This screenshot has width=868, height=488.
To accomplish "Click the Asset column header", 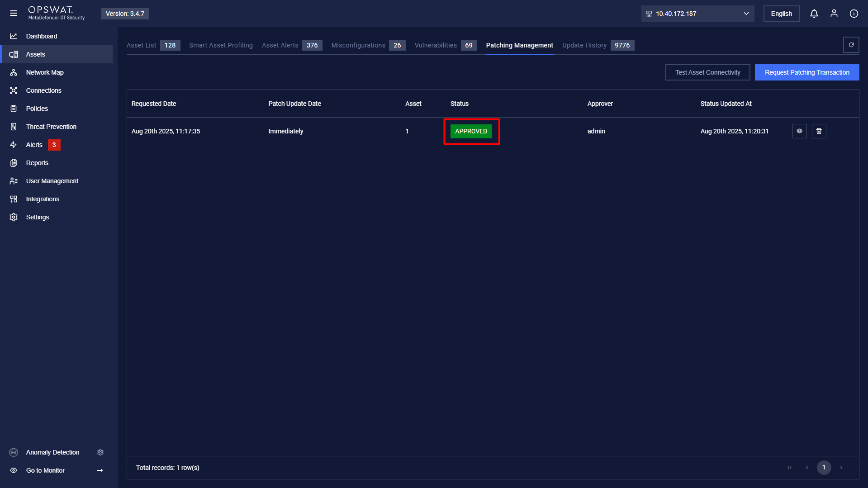I will click(x=413, y=104).
